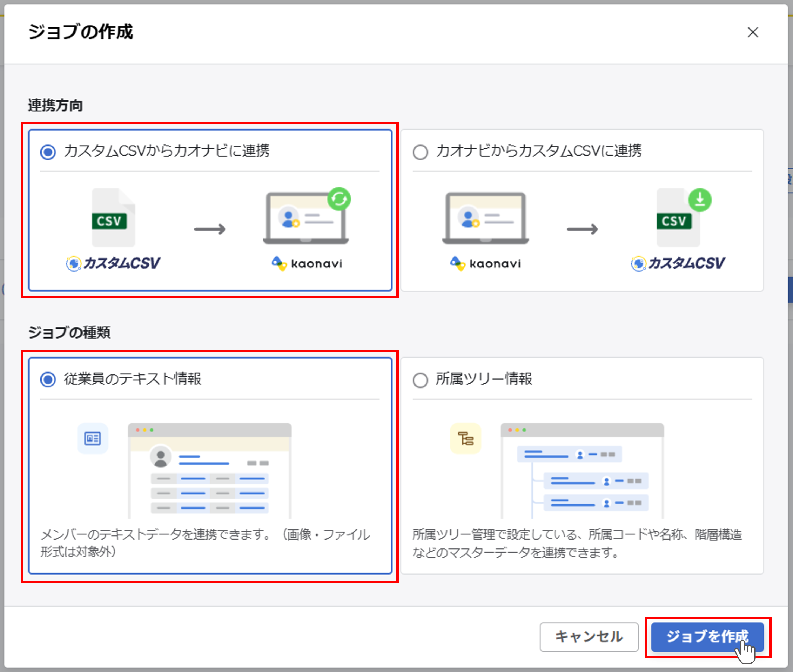The image size is (793, 672).
Task: Choose 従業員のテキスト情報 radio option
Action: pos(48,379)
